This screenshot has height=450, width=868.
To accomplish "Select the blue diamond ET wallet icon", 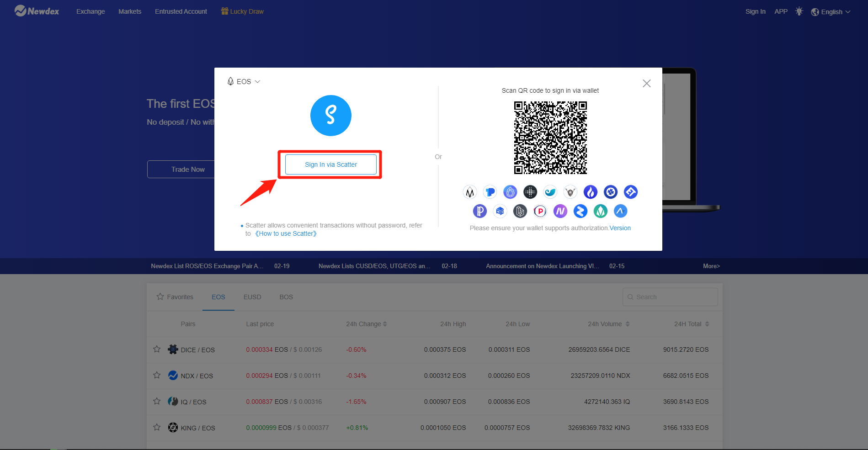I will (631, 192).
